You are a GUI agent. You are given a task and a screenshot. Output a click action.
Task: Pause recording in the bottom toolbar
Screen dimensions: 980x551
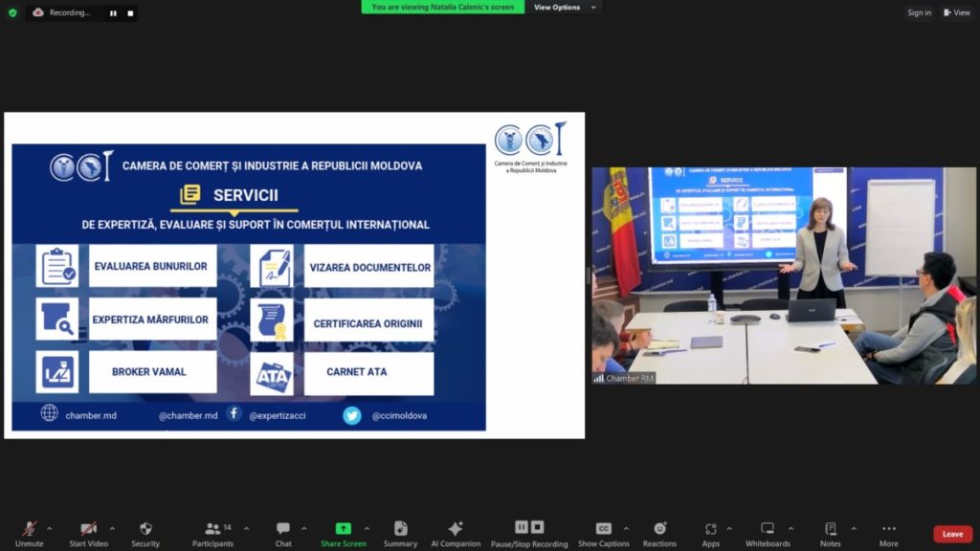point(522,527)
